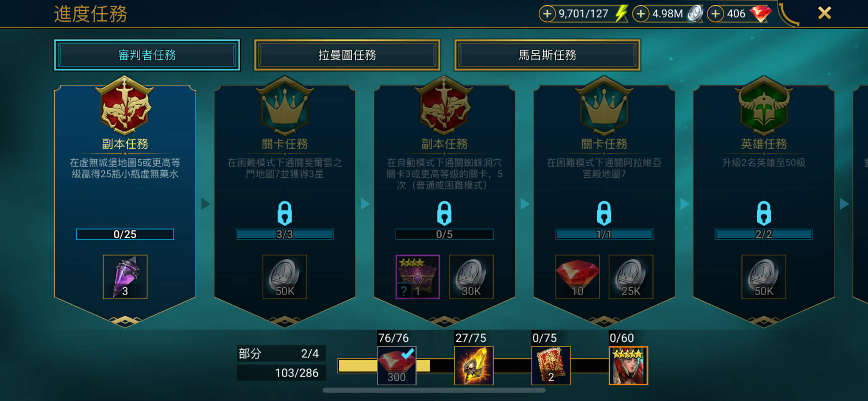Tap the 10 gems reward icon
868x401 pixels.
click(577, 277)
